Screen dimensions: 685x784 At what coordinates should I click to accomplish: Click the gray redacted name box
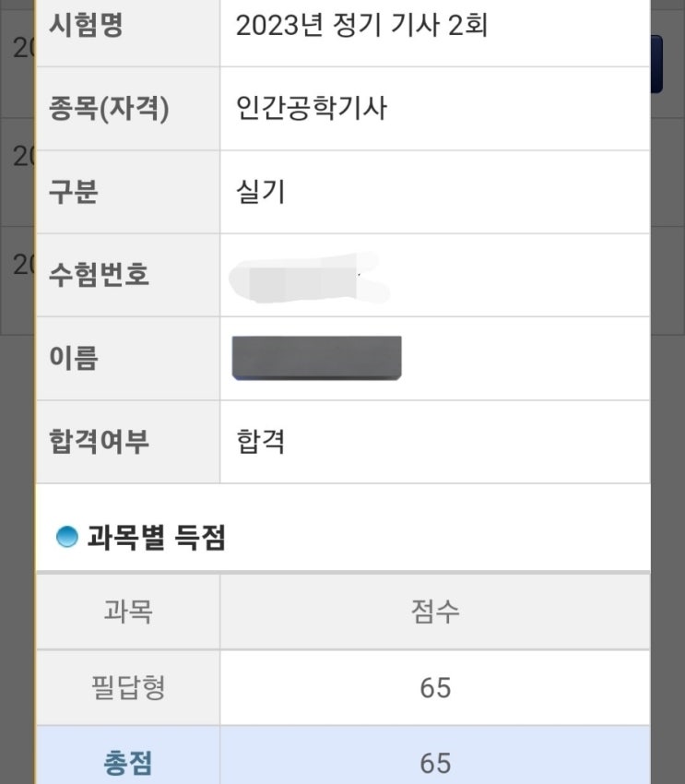316,358
